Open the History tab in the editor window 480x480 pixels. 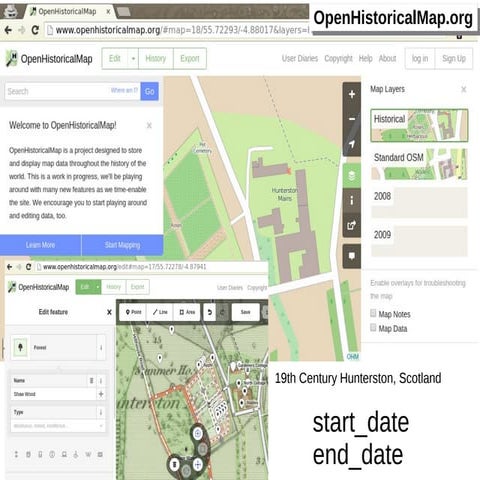coord(113,287)
